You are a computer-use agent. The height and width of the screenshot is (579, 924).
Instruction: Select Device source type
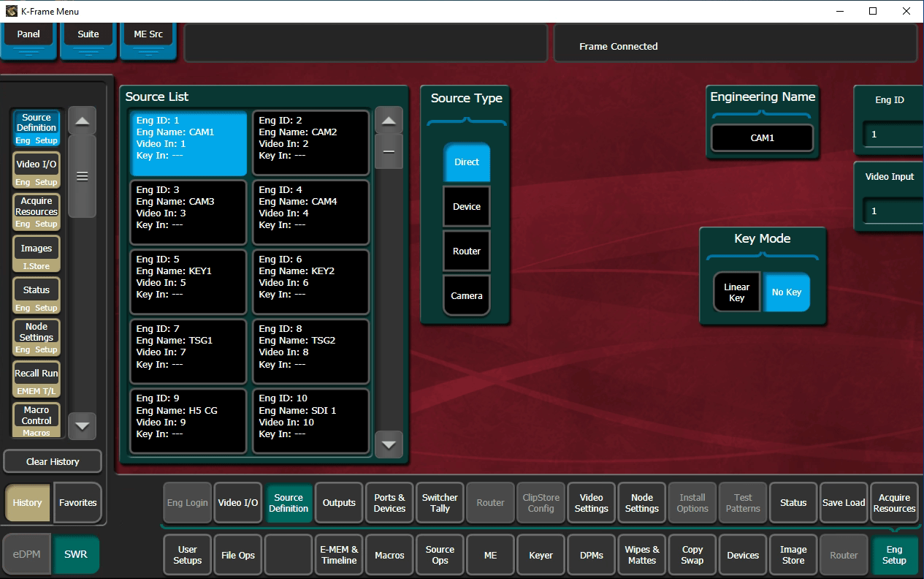[467, 206]
